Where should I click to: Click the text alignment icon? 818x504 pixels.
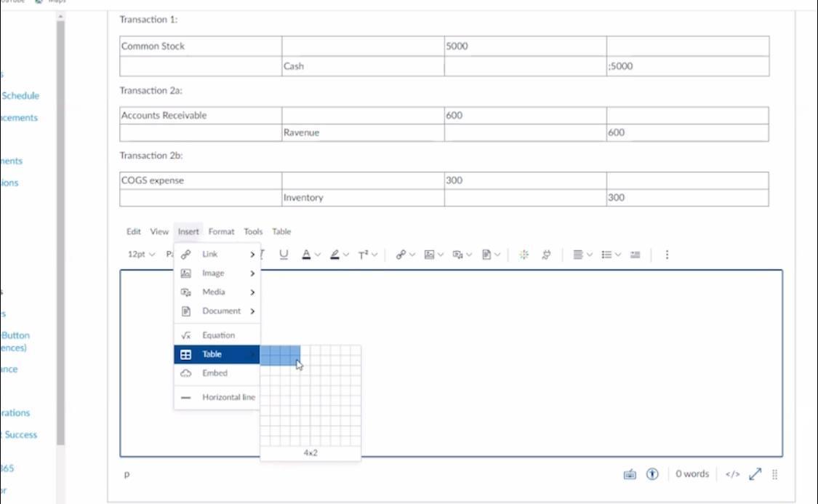coord(577,255)
